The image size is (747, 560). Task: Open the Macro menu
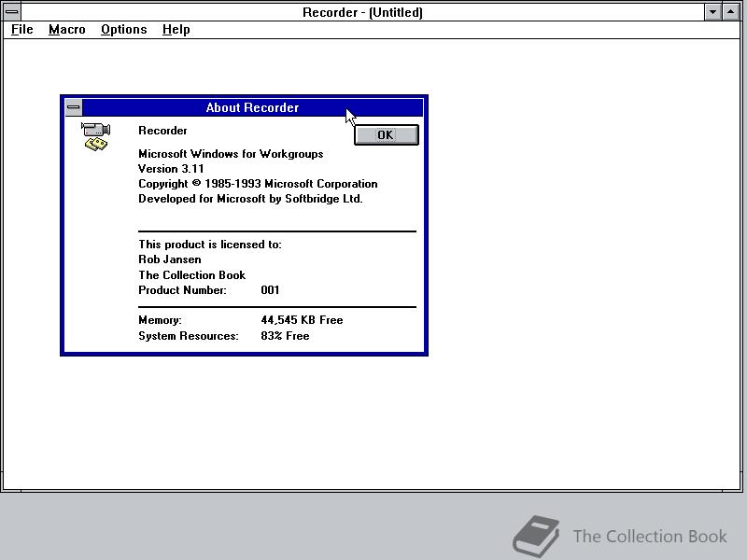click(x=66, y=30)
